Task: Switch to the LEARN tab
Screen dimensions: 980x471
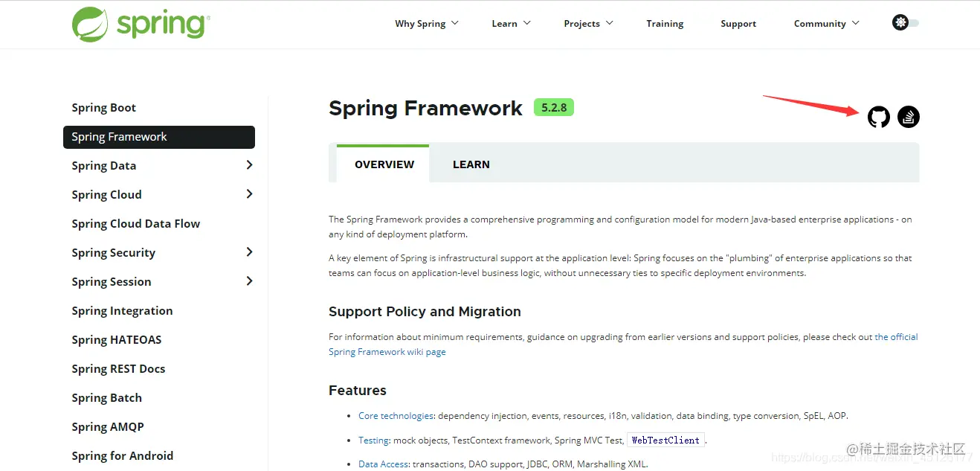Action: (x=471, y=164)
